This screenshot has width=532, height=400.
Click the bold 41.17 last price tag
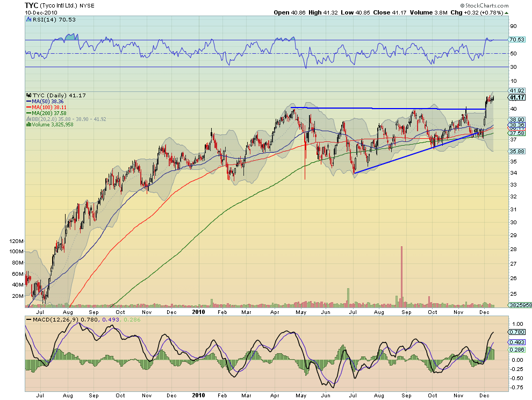517,97
